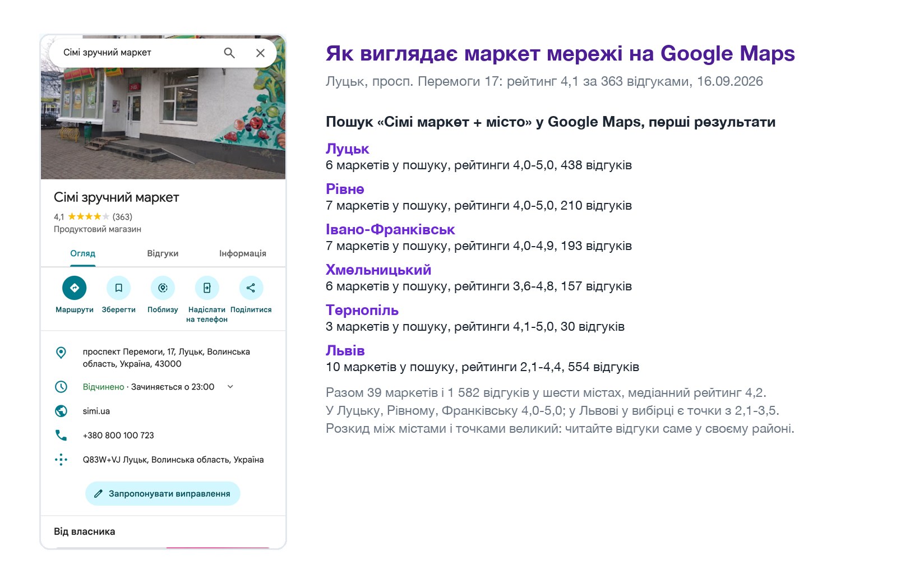
Task: Click the Хмельницький city heading
Action: [378, 270]
